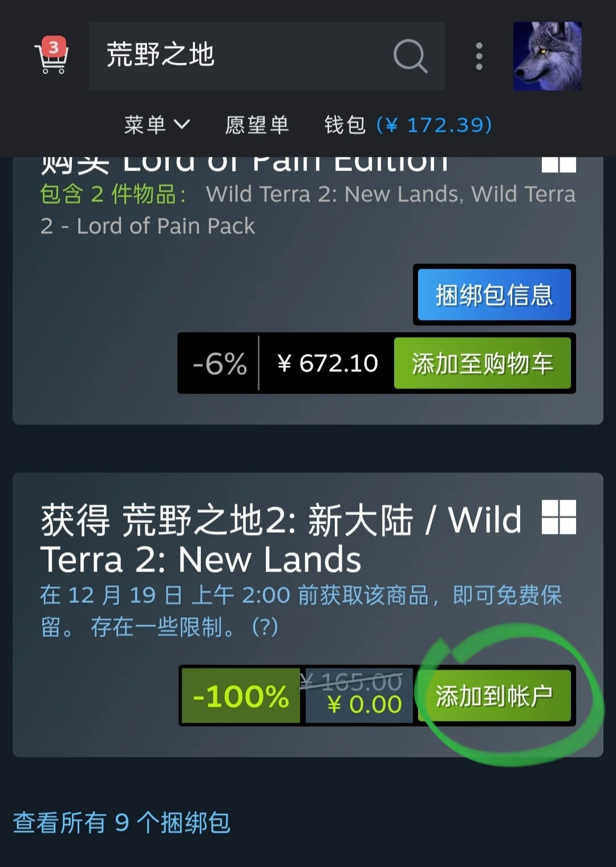Open the (?) restrictions help link

(x=265, y=627)
